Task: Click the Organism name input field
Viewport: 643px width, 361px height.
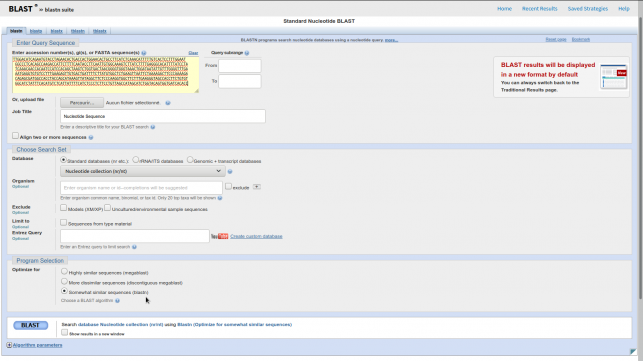Action: coord(141,187)
